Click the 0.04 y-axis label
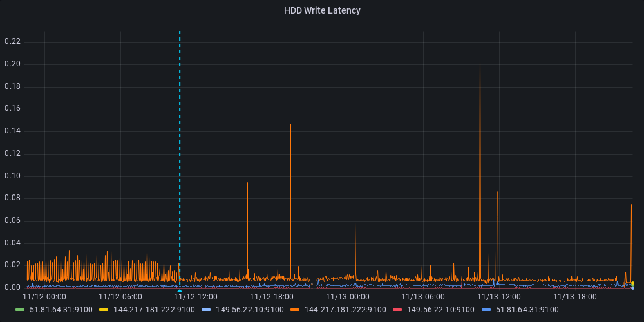 (13, 243)
